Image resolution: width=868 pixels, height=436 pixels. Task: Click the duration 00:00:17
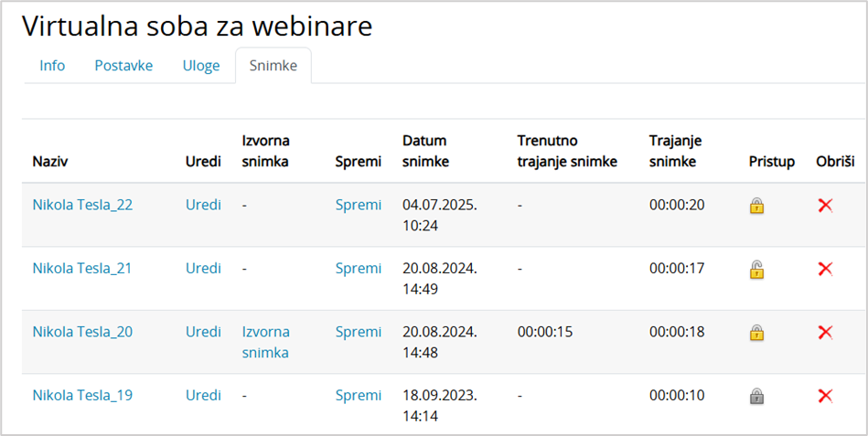tap(677, 269)
